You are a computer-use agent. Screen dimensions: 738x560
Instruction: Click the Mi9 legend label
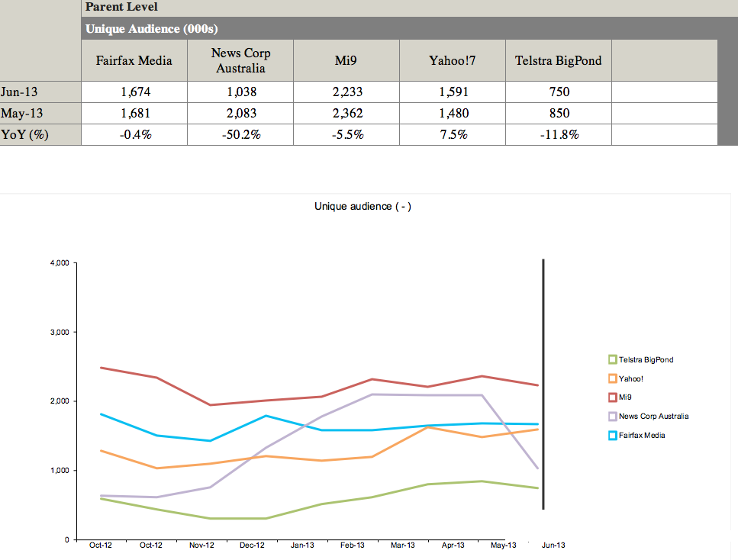coord(625,397)
